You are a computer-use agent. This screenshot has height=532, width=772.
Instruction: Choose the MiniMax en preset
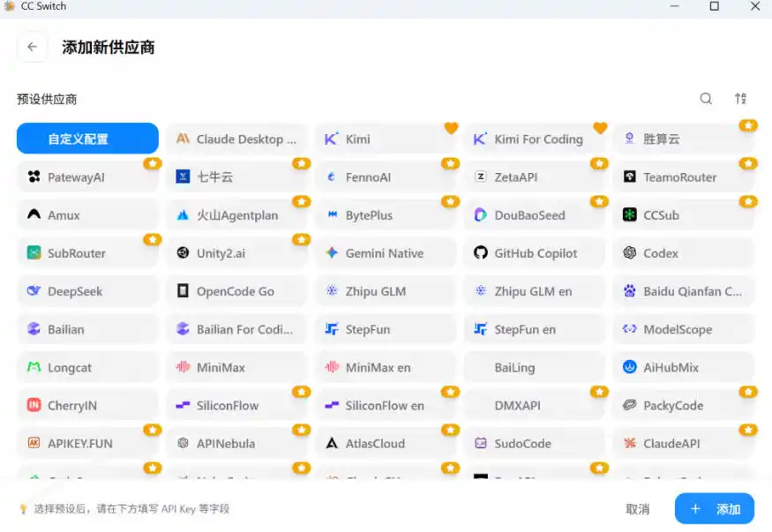[386, 367]
